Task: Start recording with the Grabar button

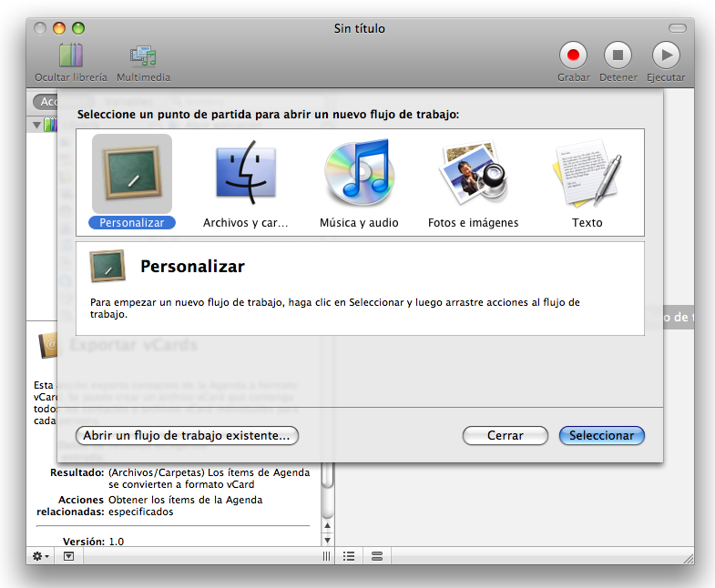Action: [573, 56]
